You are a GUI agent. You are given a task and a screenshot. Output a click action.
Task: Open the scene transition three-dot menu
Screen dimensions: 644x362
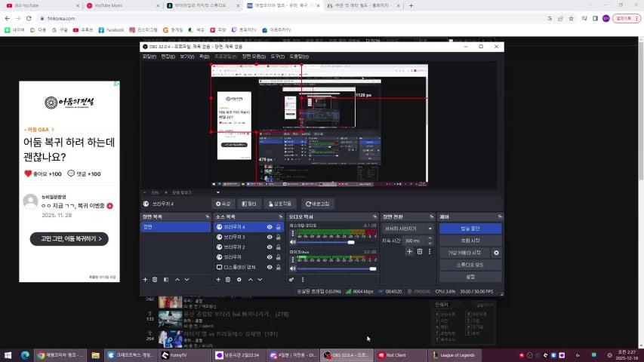430,252
